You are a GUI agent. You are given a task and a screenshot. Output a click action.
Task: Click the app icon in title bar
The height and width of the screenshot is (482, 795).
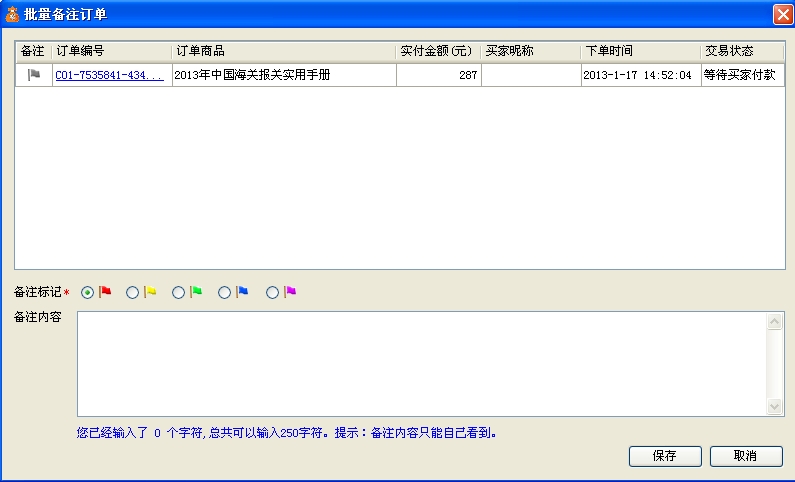pyautogui.click(x=12, y=14)
